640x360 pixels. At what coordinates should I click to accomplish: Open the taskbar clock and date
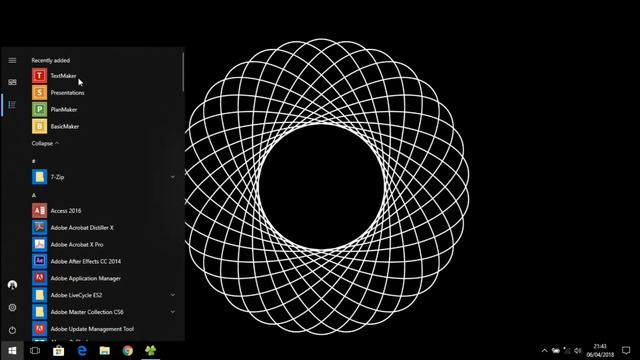[600, 351]
